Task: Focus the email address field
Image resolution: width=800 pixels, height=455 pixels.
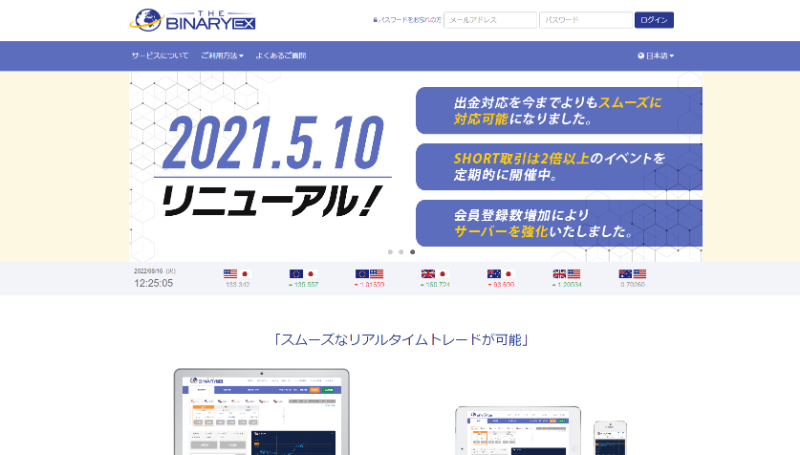Action: pyautogui.click(x=490, y=20)
